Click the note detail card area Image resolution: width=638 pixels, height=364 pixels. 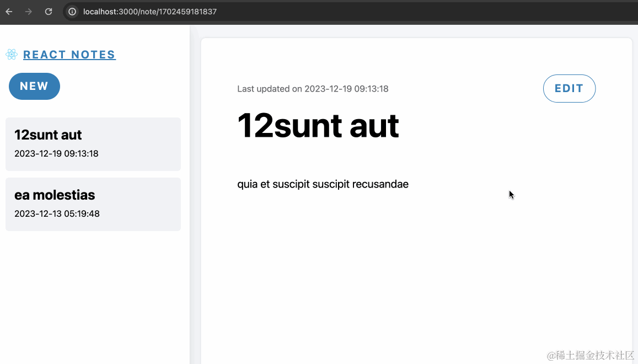(416, 265)
